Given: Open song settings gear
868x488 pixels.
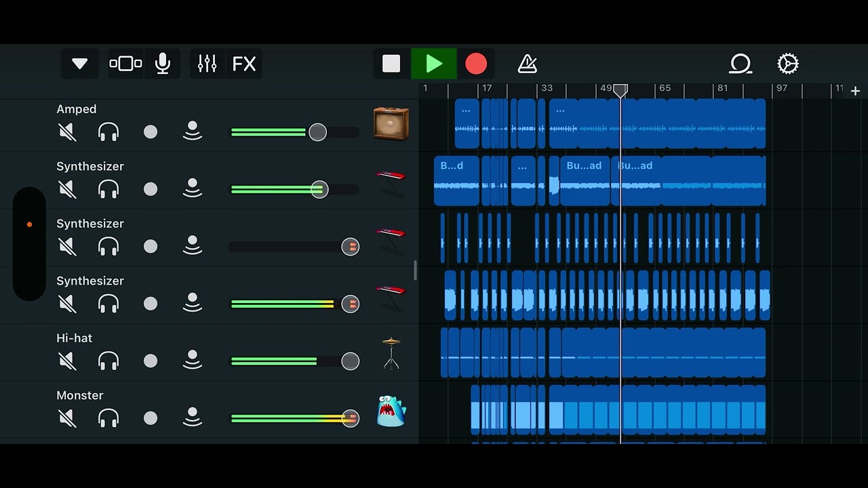Looking at the screenshot, I should 788,64.
